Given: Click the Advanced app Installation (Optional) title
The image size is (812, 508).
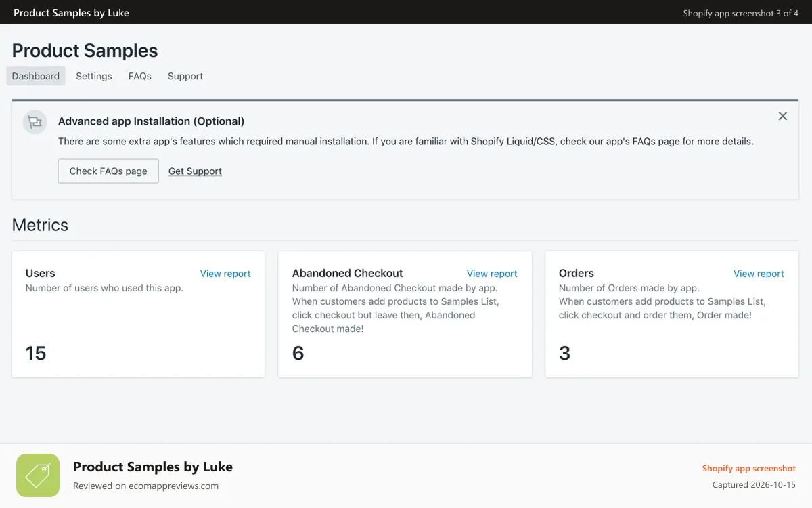Looking at the screenshot, I should tap(151, 121).
